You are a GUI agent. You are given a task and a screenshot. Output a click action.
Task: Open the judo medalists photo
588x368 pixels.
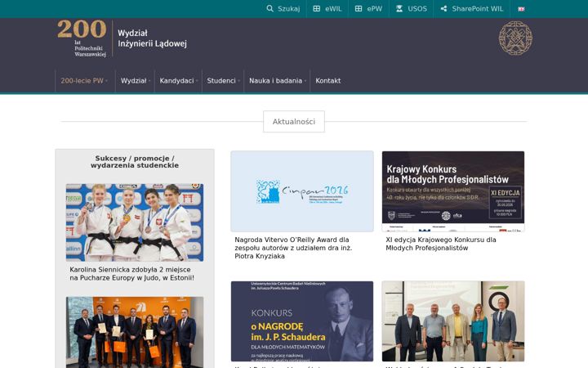[135, 222]
